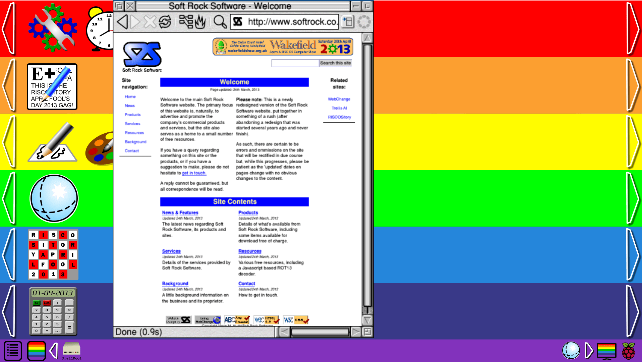Click the Raspberry Pi icon on the bar
The width and height of the screenshot is (644, 362).
click(x=628, y=351)
